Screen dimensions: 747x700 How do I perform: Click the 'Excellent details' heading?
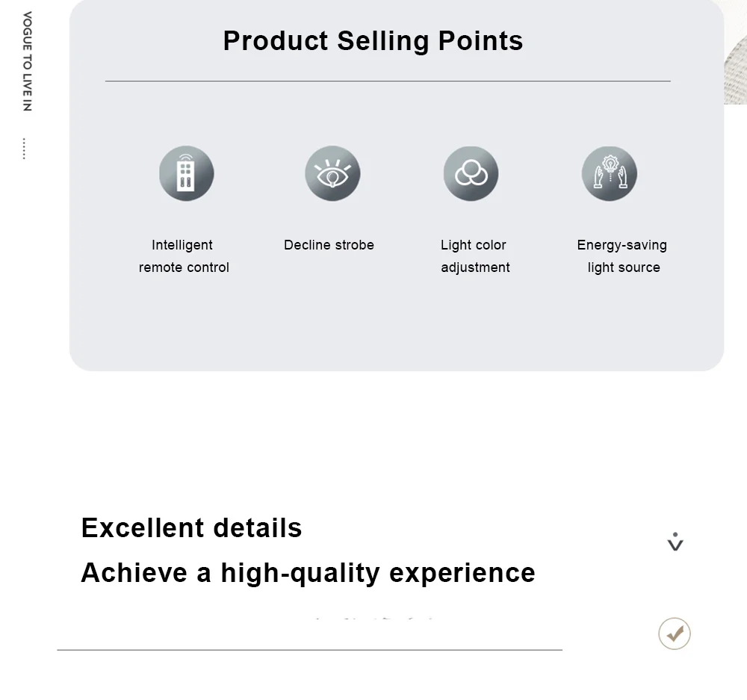191,528
